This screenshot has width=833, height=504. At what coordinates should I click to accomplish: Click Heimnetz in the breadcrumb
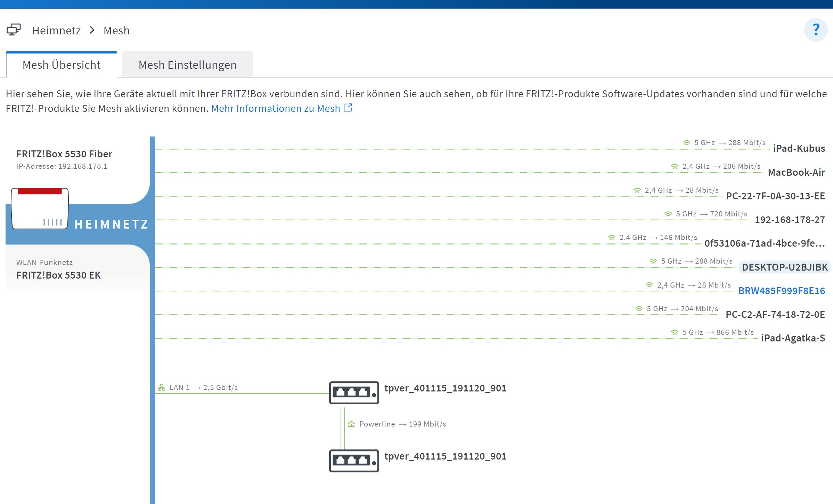[x=56, y=31]
